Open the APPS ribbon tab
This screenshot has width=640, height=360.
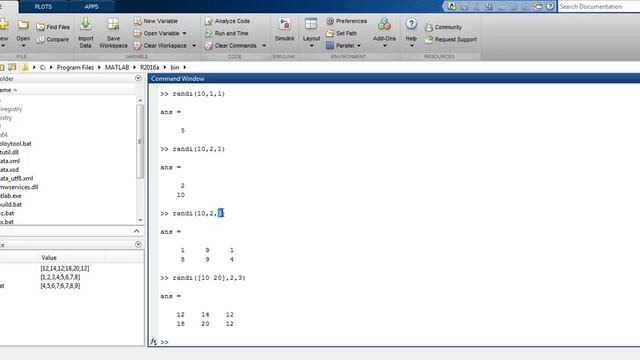pyautogui.click(x=91, y=7)
